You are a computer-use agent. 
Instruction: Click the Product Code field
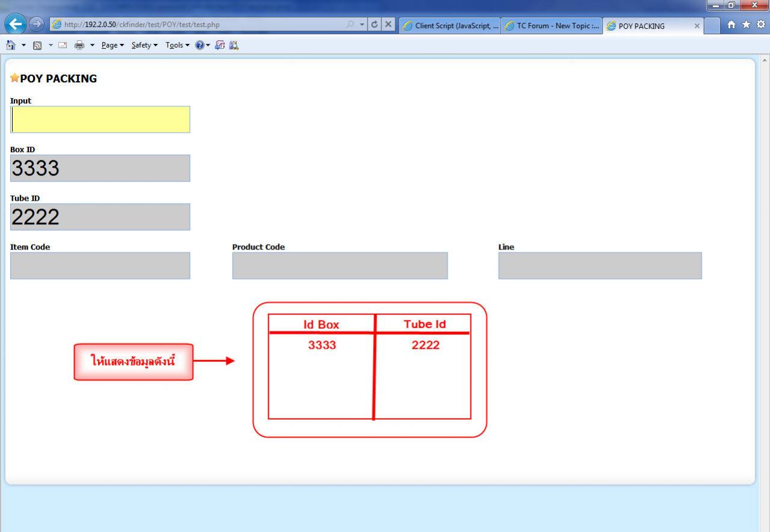point(340,266)
